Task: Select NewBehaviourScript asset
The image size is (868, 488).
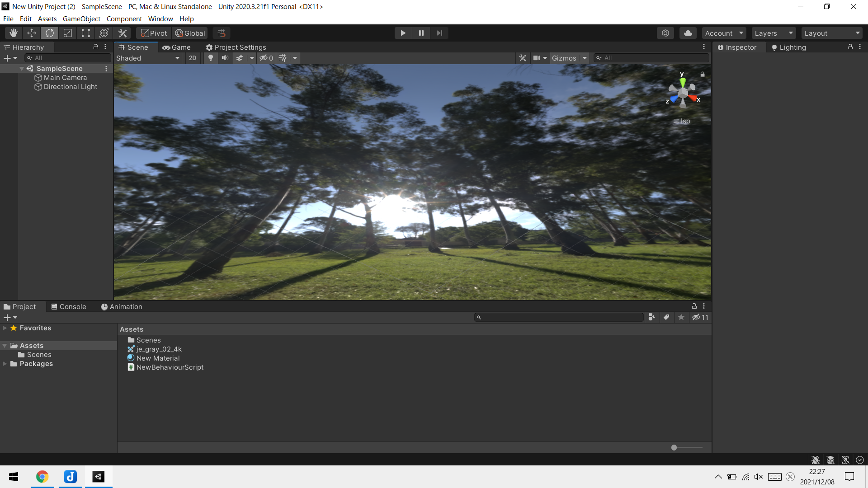Action: [170, 367]
